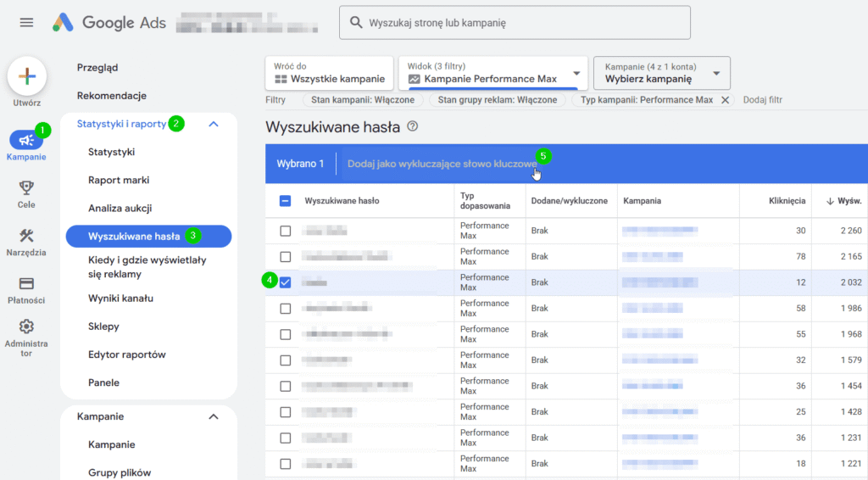The width and height of the screenshot is (868, 480).
Task: Check the row with 30 clicks
Action: click(285, 231)
